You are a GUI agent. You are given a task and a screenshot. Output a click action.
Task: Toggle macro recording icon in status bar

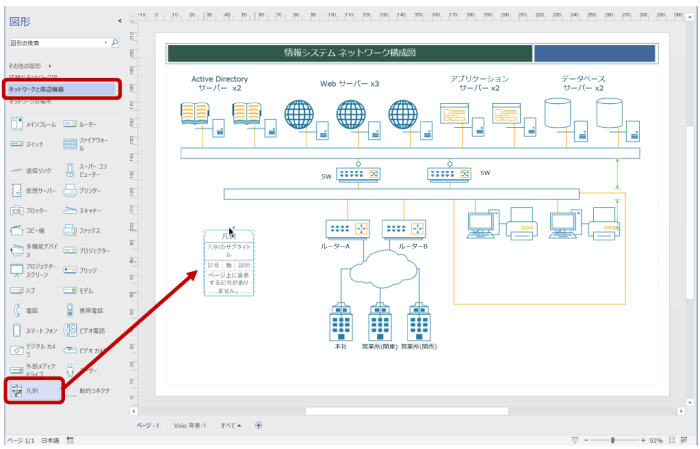point(70,440)
